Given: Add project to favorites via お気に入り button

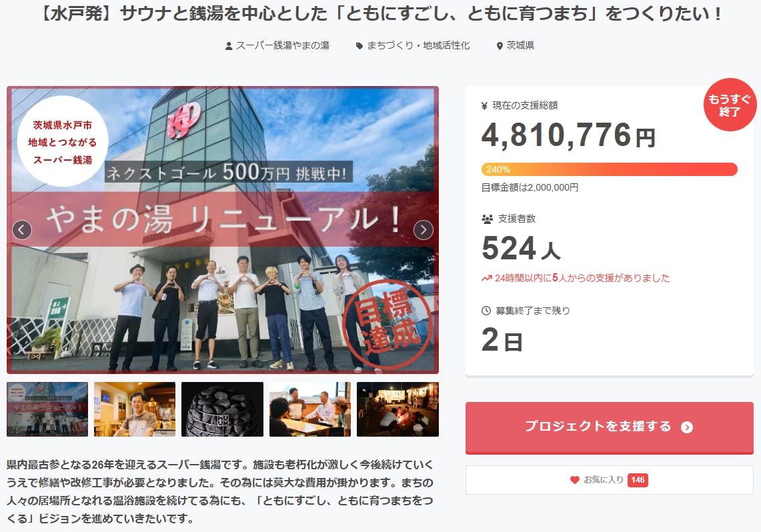Looking at the screenshot, I should click(609, 480).
